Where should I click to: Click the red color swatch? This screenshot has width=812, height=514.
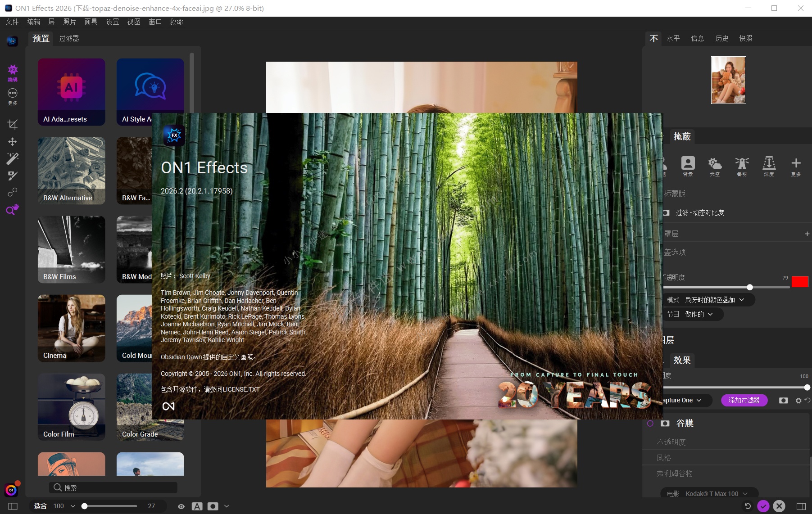tap(800, 282)
